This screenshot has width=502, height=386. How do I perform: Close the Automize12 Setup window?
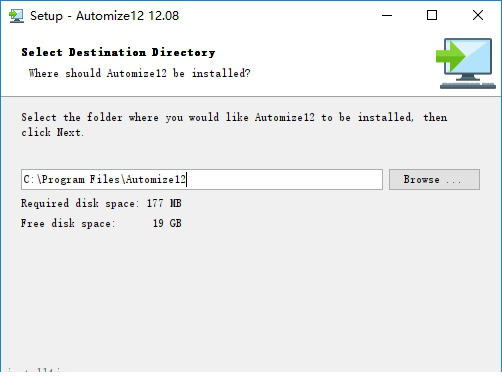(478, 15)
